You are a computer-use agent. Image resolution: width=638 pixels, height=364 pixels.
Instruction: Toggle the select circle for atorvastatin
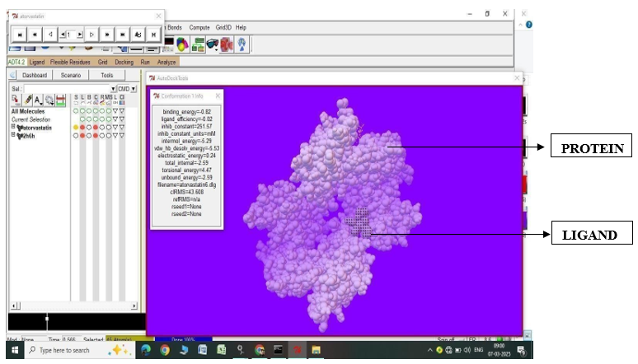tap(77, 127)
